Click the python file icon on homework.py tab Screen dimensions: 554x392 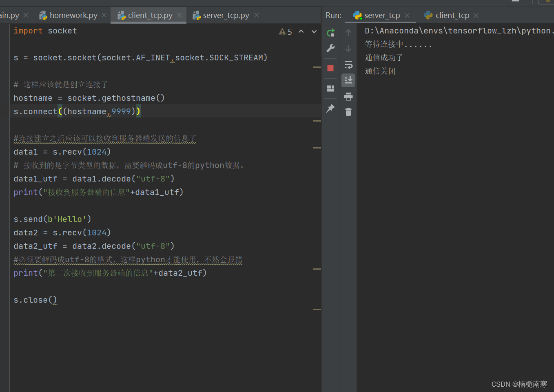pyautogui.click(x=43, y=16)
